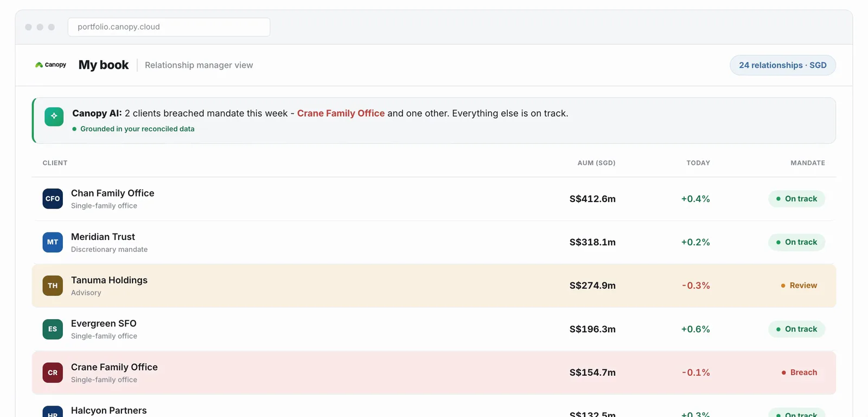Image resolution: width=868 pixels, height=417 pixels.
Task: Open the Crane Family Office link in the AI summary
Action: coord(341,113)
